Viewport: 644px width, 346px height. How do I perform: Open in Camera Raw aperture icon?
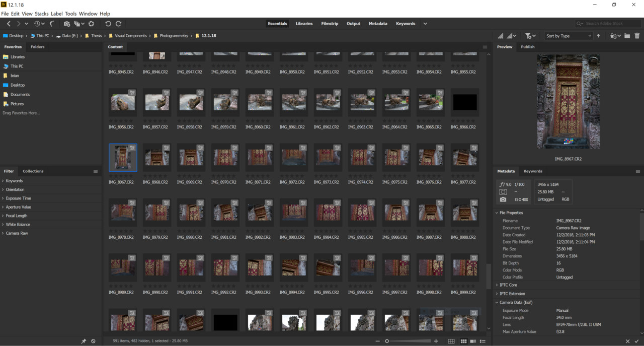point(91,24)
